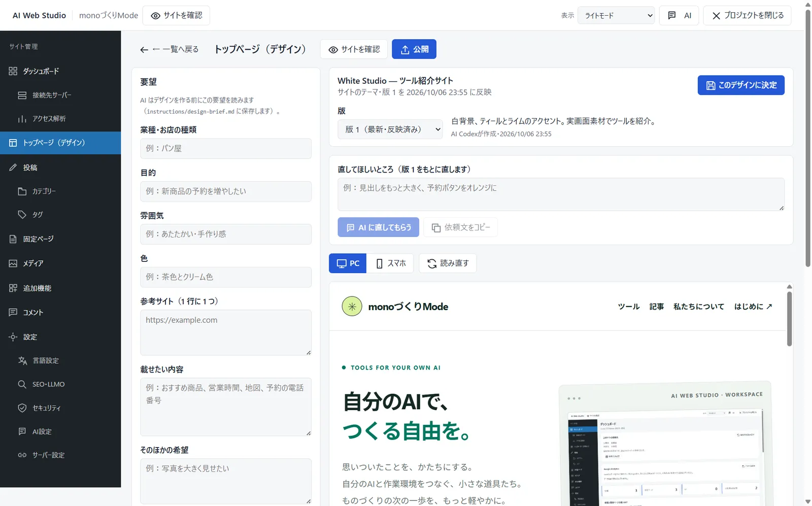Open AI設定 in the sidebar
This screenshot has width=812, height=506.
(60, 431)
